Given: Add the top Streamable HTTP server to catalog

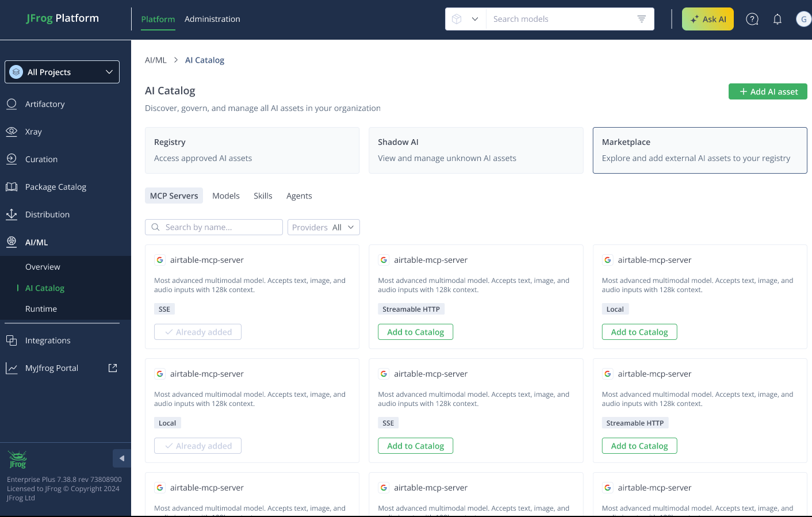Looking at the screenshot, I should [x=415, y=332].
